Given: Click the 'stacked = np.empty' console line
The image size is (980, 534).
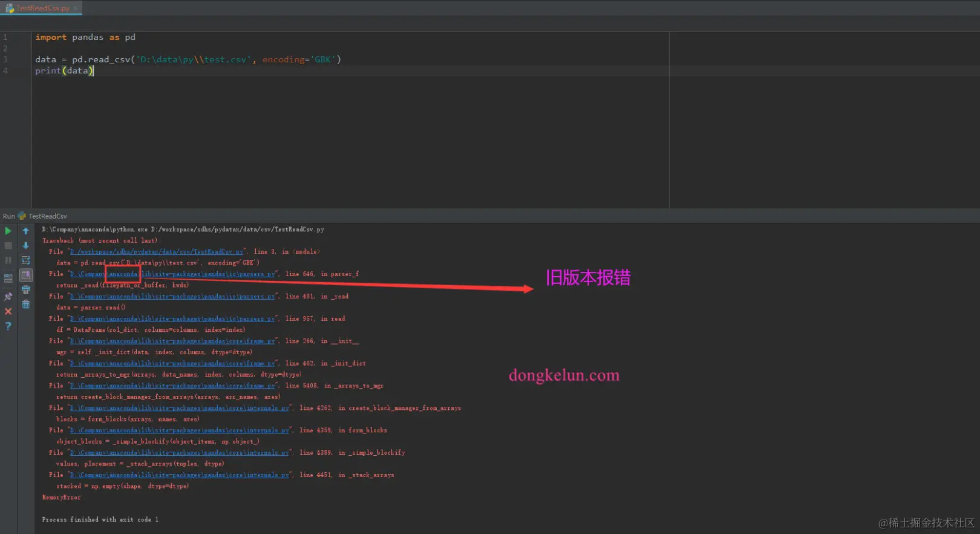Looking at the screenshot, I should click(122, 486).
